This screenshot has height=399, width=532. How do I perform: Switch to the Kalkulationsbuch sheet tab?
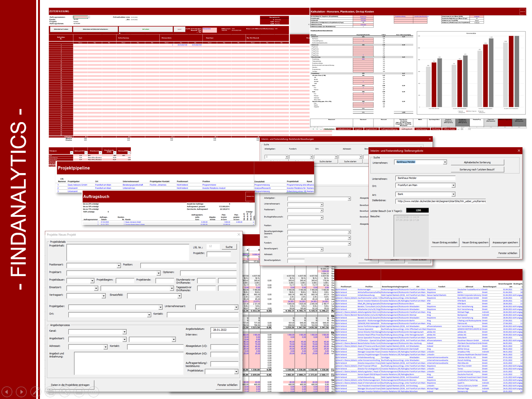[x=344, y=129]
